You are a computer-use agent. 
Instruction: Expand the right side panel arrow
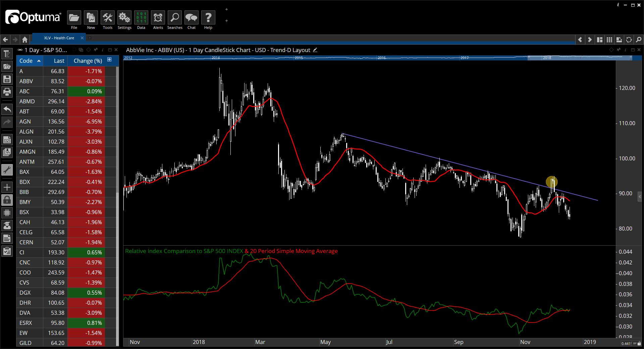pos(640,196)
